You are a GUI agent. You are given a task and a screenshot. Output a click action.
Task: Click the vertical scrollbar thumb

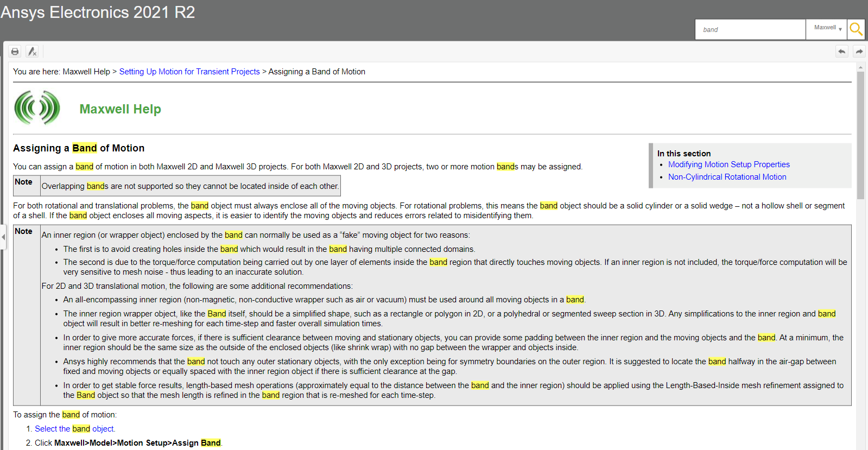point(860,135)
